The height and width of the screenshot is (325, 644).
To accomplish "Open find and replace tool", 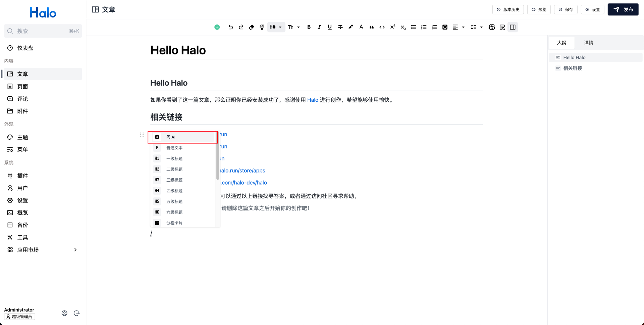I will (502, 27).
